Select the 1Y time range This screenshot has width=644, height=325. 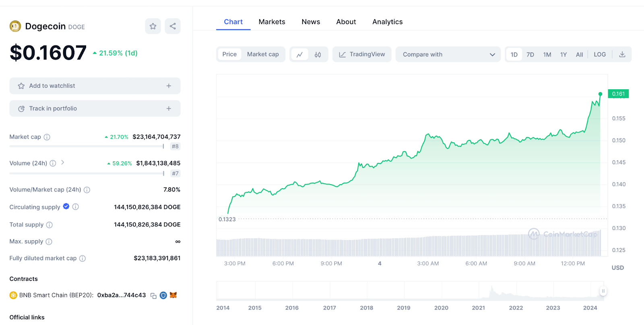563,54
